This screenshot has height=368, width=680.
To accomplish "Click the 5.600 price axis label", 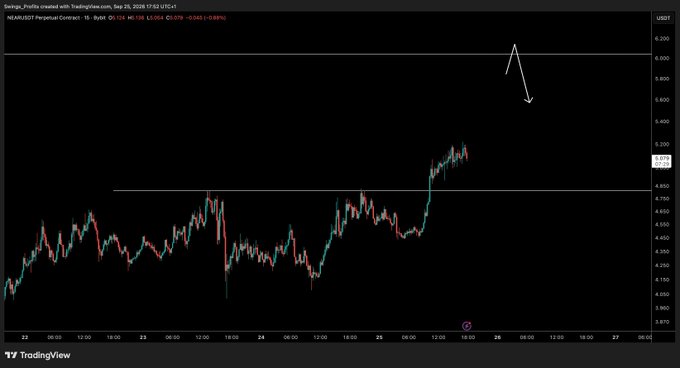I will coord(662,100).
